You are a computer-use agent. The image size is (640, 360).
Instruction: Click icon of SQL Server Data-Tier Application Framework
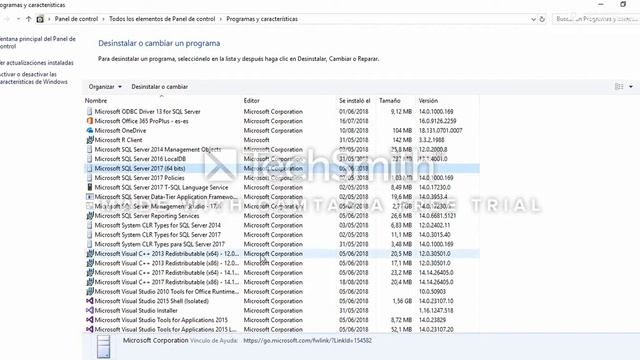click(x=89, y=196)
